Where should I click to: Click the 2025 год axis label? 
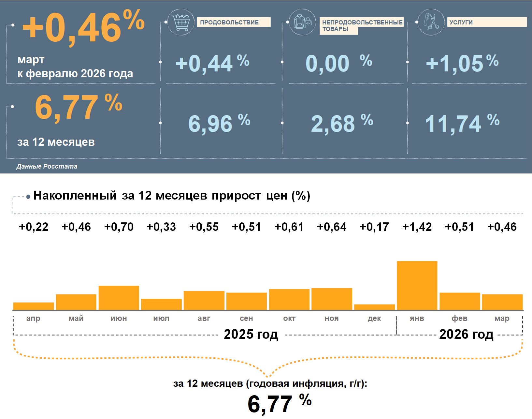pos(251,334)
